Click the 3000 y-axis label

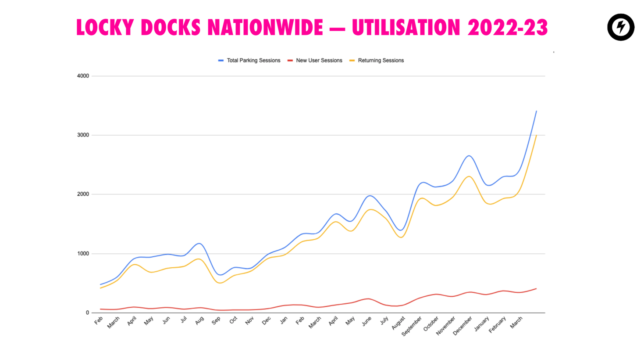(83, 135)
